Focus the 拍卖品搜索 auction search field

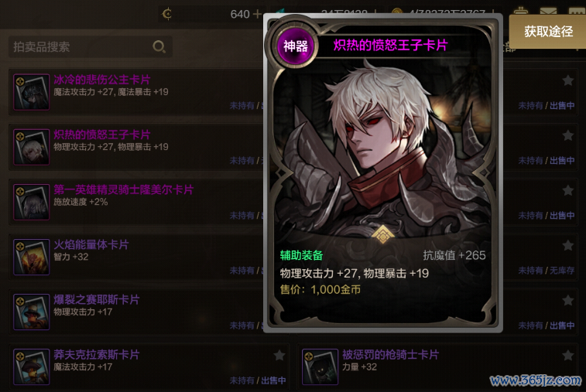point(91,46)
